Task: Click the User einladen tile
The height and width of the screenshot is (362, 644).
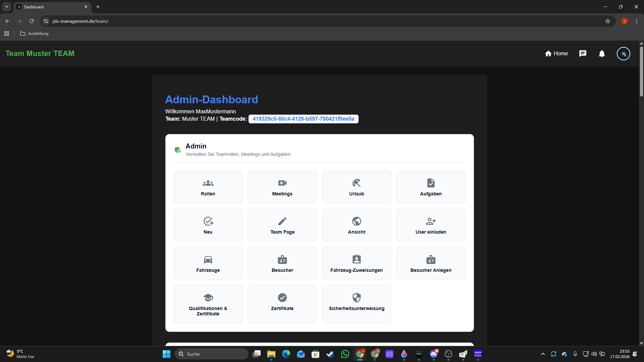Action: click(x=431, y=225)
